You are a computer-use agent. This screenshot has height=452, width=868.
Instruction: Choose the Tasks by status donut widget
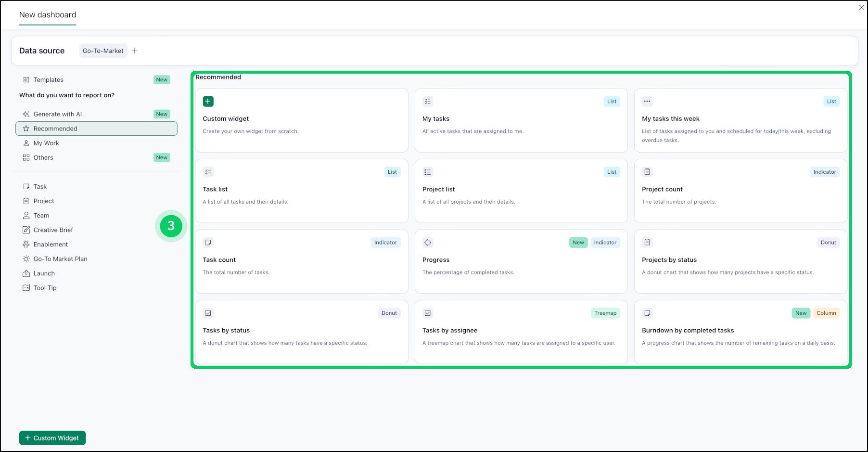pos(301,332)
